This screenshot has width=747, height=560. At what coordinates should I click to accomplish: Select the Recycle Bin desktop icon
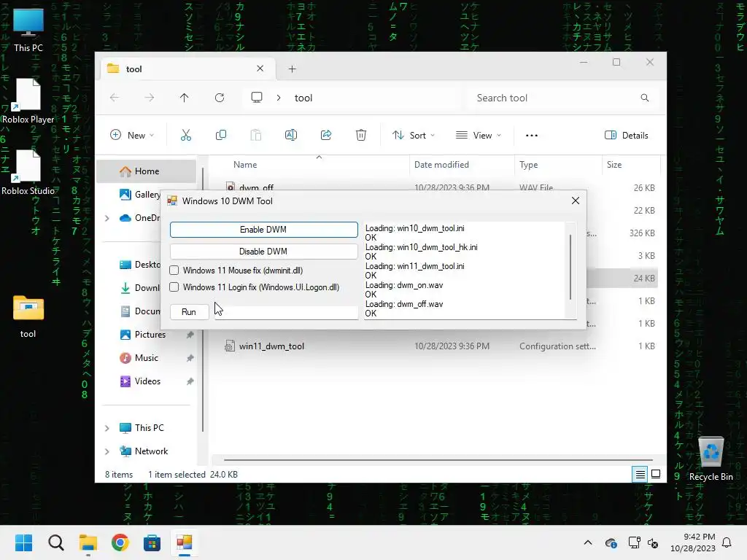click(x=711, y=459)
